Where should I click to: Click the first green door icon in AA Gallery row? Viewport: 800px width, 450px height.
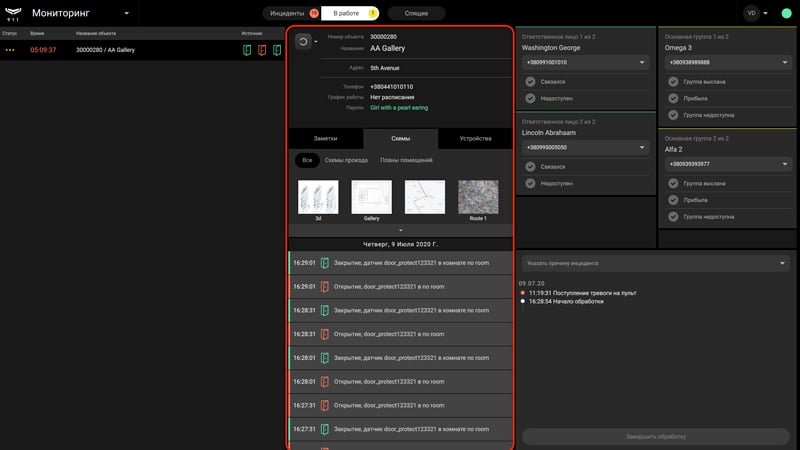247,50
